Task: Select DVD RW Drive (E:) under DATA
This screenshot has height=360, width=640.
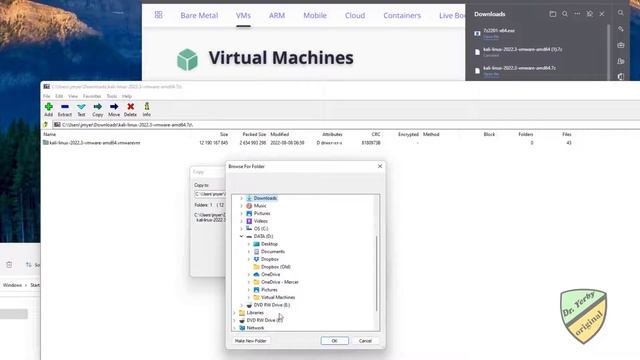Action: tap(271, 305)
